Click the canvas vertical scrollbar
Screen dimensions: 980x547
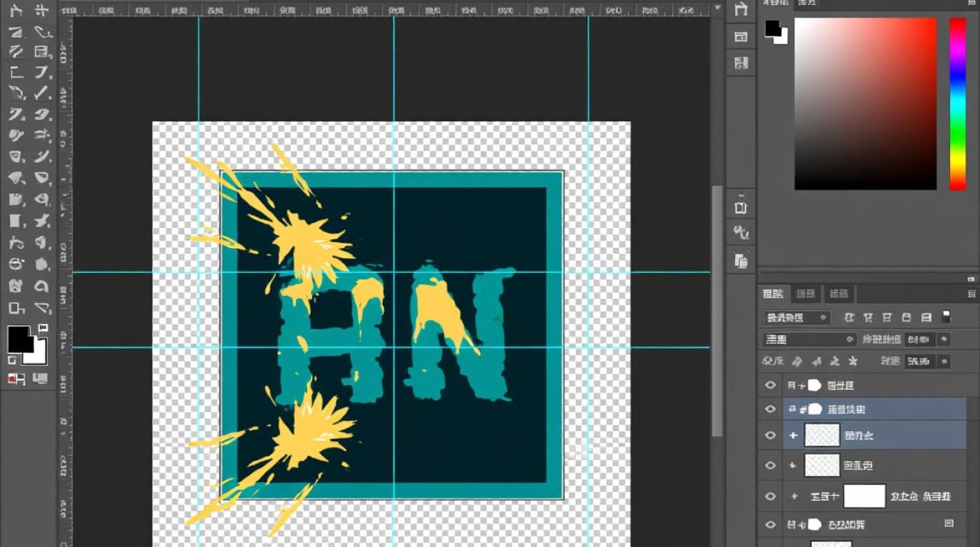717,310
